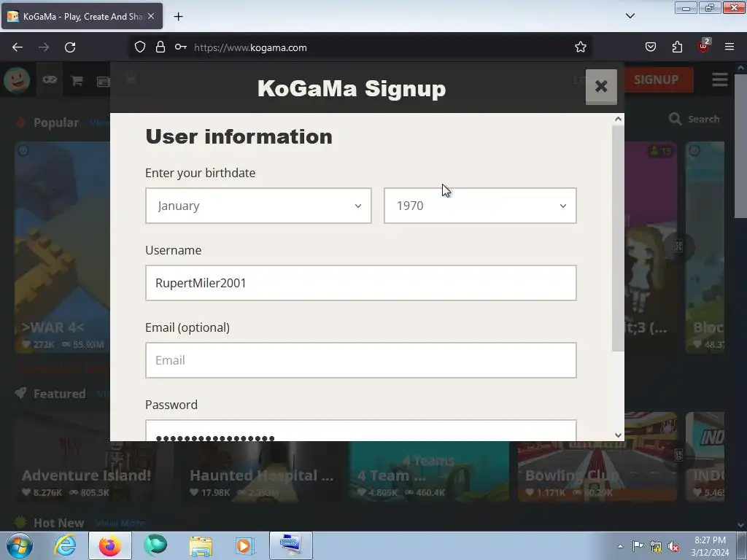Open Firefox application hamburger menu
This screenshot has width=747, height=560.
[729, 47]
